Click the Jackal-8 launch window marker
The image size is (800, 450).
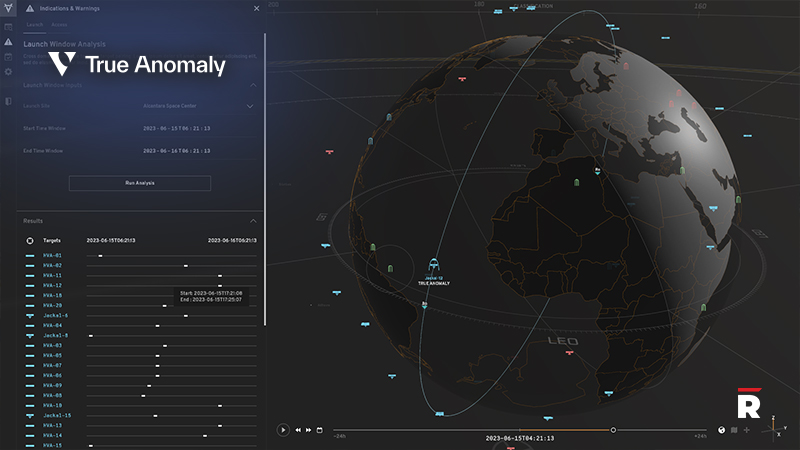tap(91, 336)
